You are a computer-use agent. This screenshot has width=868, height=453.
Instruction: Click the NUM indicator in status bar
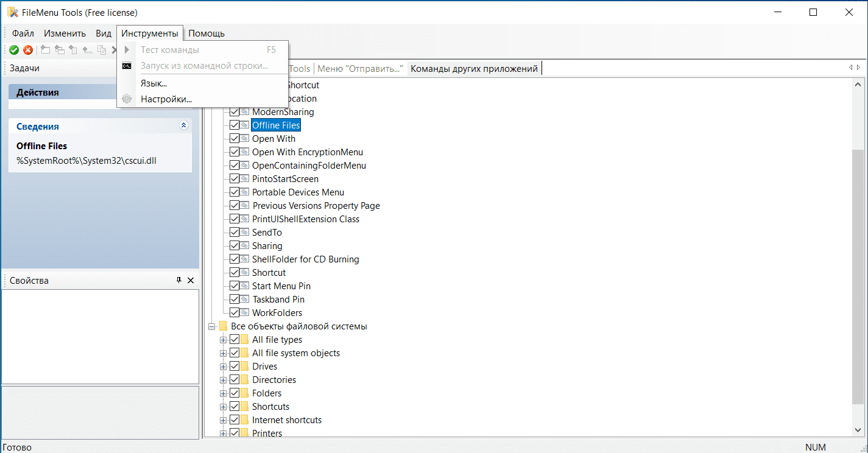[816, 448]
